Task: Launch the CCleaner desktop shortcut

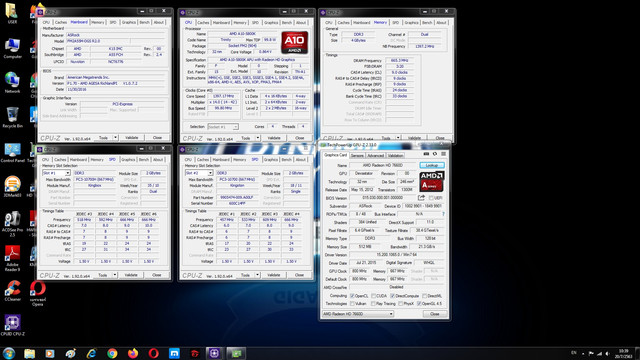Action: [x=12, y=291]
